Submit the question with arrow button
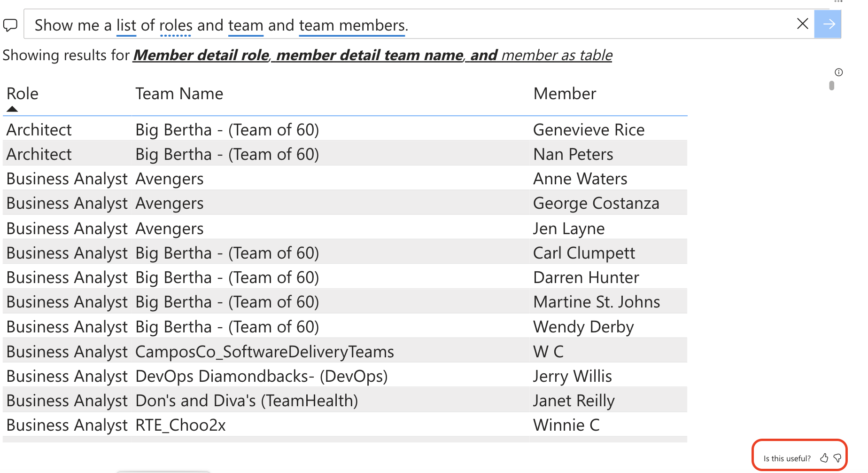This screenshot has height=473, width=868. click(828, 24)
